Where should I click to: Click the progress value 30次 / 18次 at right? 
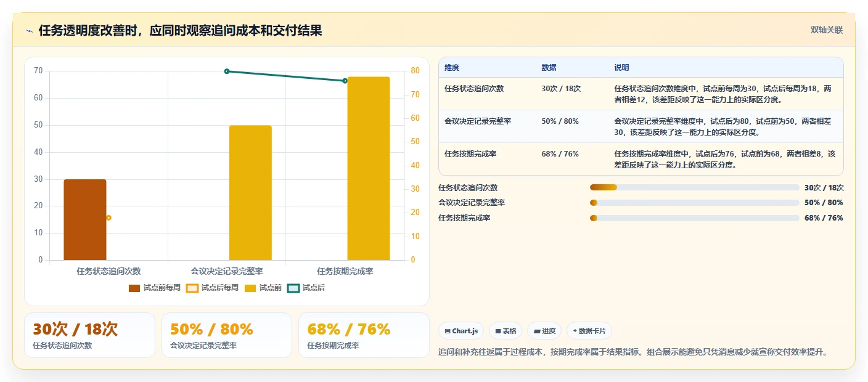[x=824, y=188]
